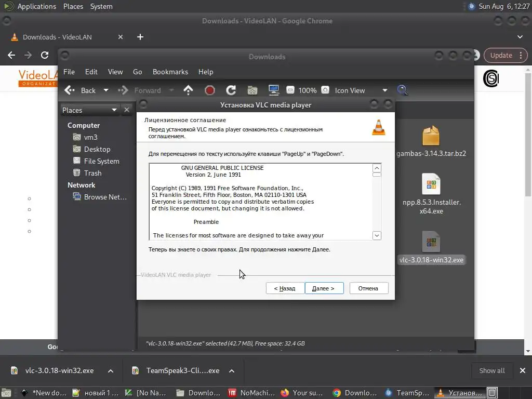The width and height of the screenshot is (532, 399).
Task: Click the Chrome reload icon
Action: point(45,55)
